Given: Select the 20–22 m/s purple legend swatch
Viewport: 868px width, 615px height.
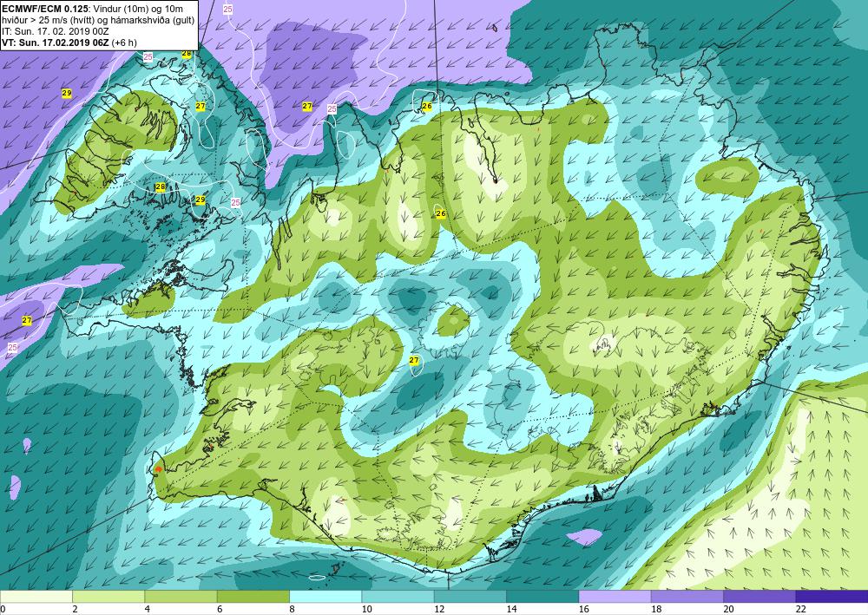Looking at the screenshot, I should (759, 597).
